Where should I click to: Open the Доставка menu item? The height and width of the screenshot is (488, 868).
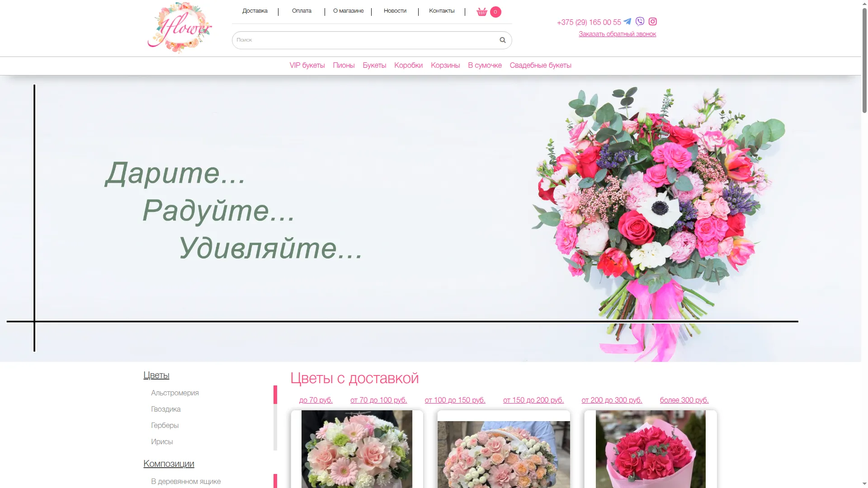[255, 11]
